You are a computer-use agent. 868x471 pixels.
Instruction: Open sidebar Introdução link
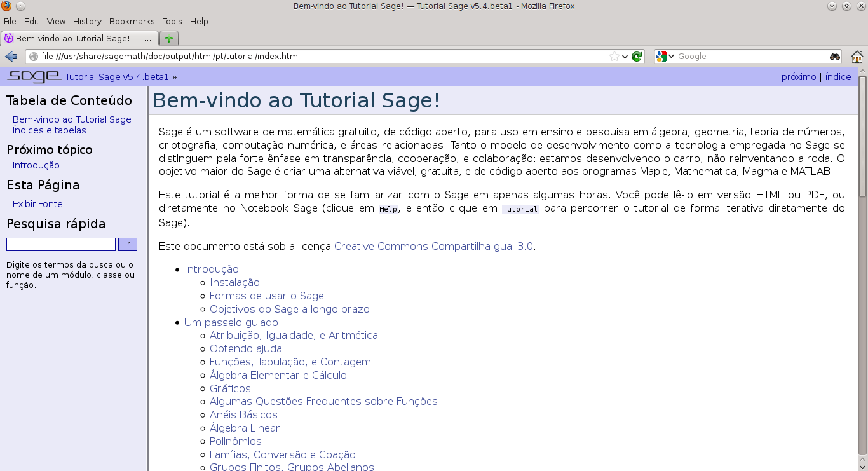[36, 165]
